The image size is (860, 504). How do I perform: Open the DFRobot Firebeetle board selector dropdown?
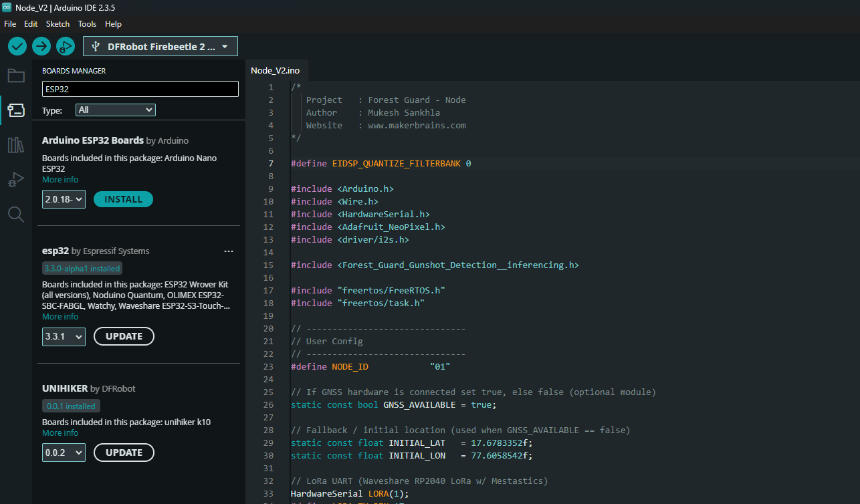[160, 47]
